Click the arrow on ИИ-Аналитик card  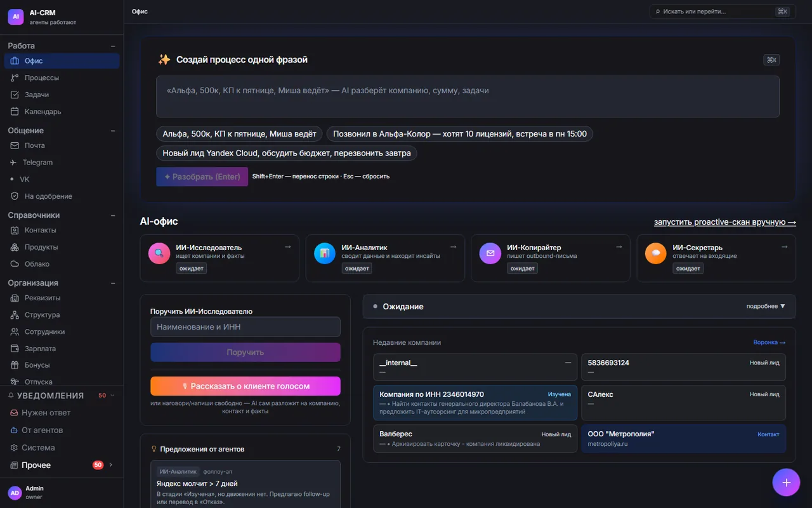(x=453, y=247)
